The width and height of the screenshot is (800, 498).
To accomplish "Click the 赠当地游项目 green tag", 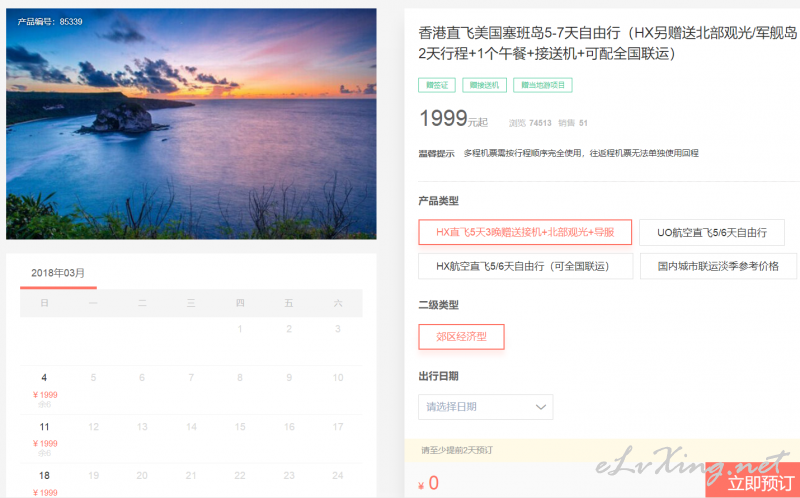I will point(543,85).
